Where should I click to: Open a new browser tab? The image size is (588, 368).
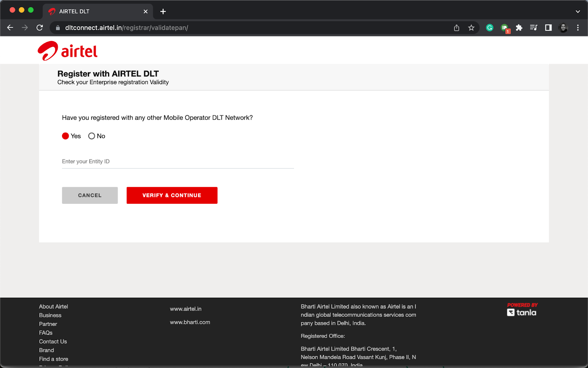tap(163, 11)
